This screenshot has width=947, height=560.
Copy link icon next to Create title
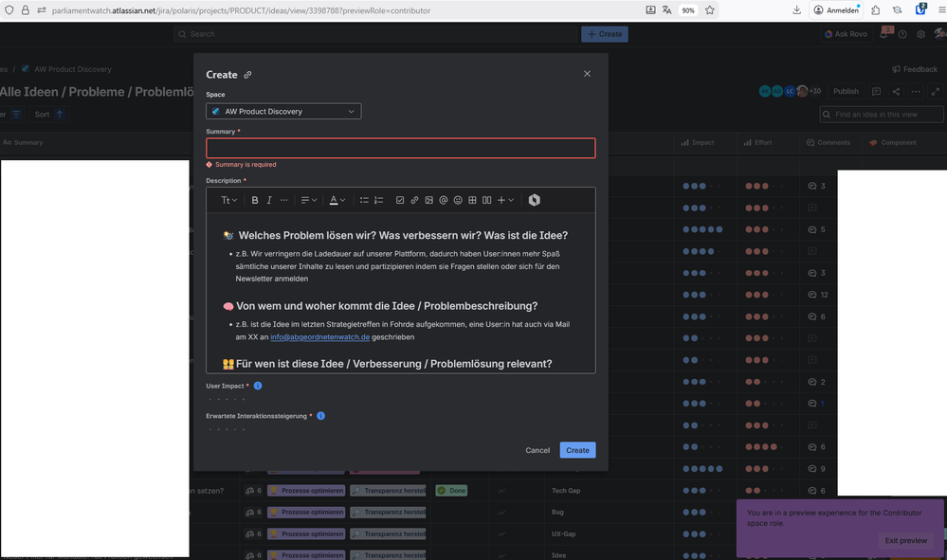coord(247,75)
